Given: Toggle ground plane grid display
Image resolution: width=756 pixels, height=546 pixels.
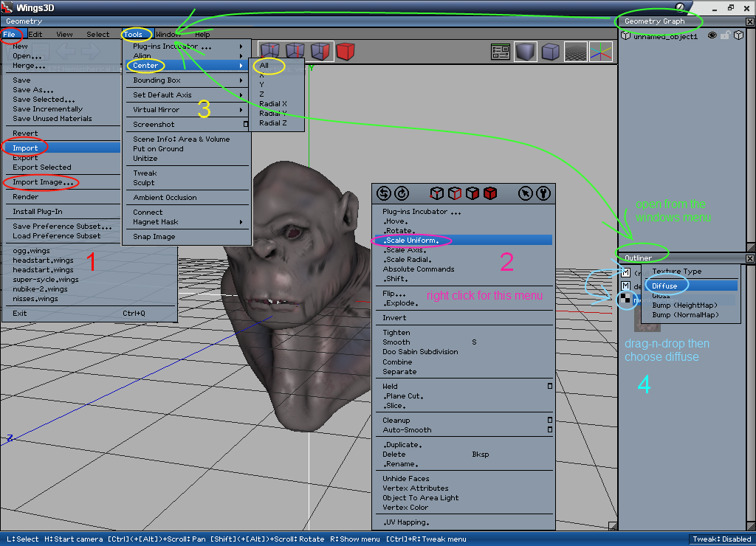Looking at the screenshot, I should (x=576, y=52).
